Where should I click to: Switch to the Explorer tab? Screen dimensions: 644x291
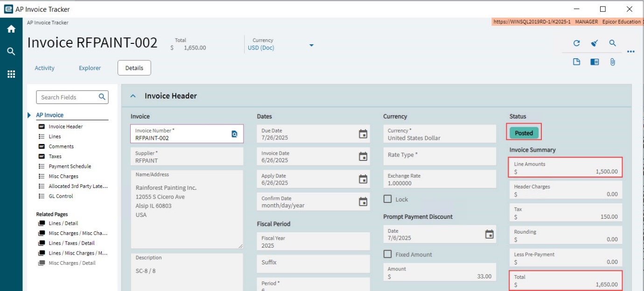click(90, 68)
